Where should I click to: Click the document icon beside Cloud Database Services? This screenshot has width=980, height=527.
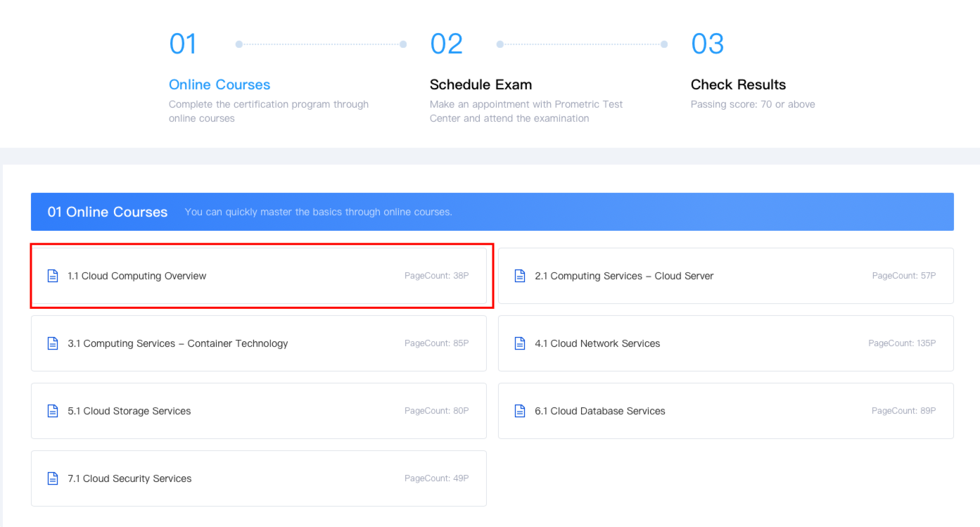pos(520,411)
